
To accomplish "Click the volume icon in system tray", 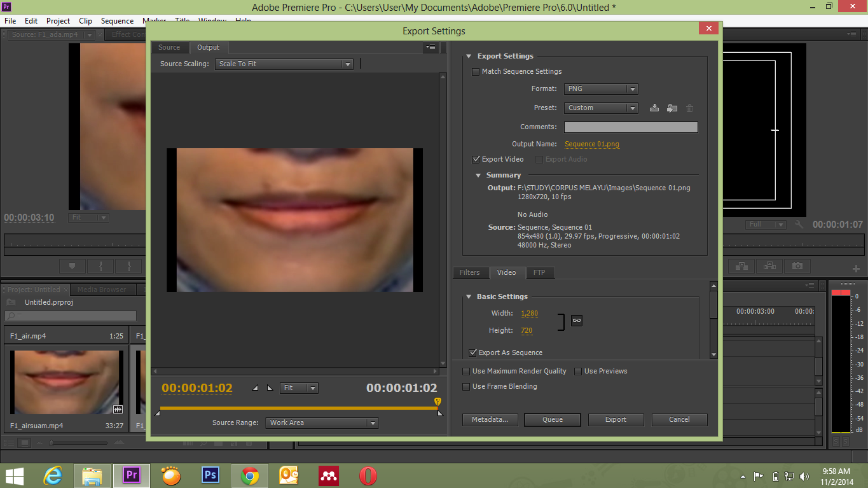I will pyautogui.click(x=804, y=476).
